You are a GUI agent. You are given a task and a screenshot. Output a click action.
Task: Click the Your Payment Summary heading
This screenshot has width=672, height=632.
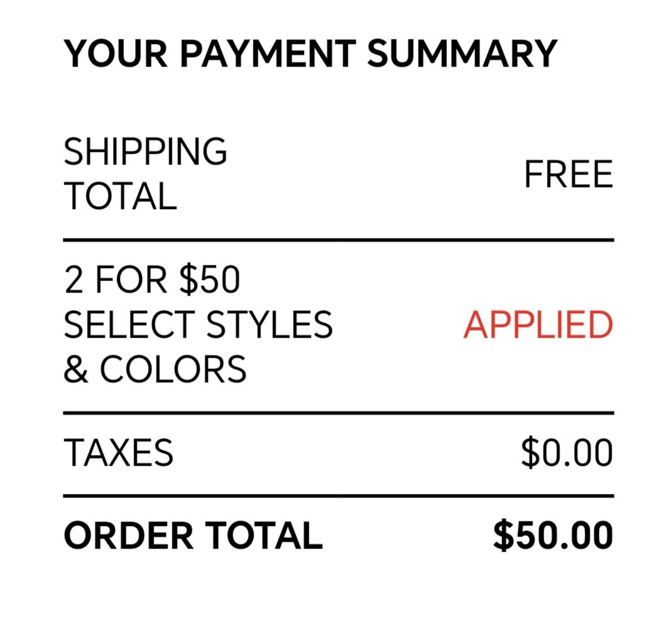click(310, 53)
